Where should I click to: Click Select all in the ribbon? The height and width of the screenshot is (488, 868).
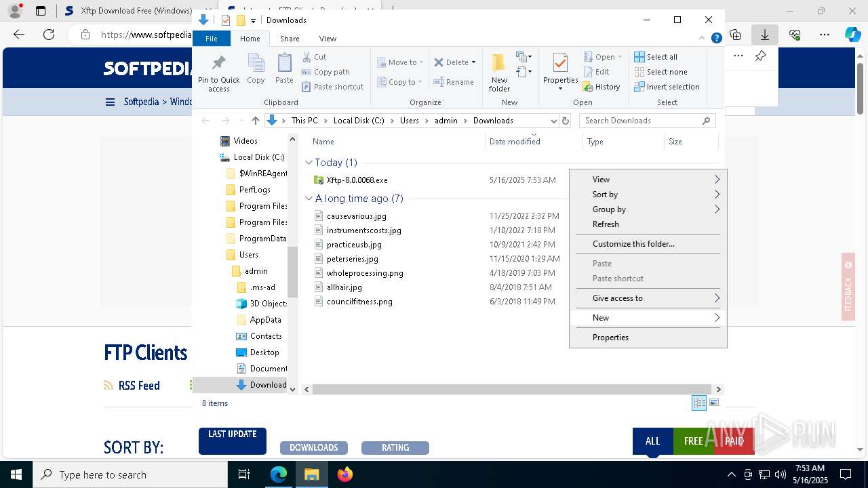(x=656, y=57)
